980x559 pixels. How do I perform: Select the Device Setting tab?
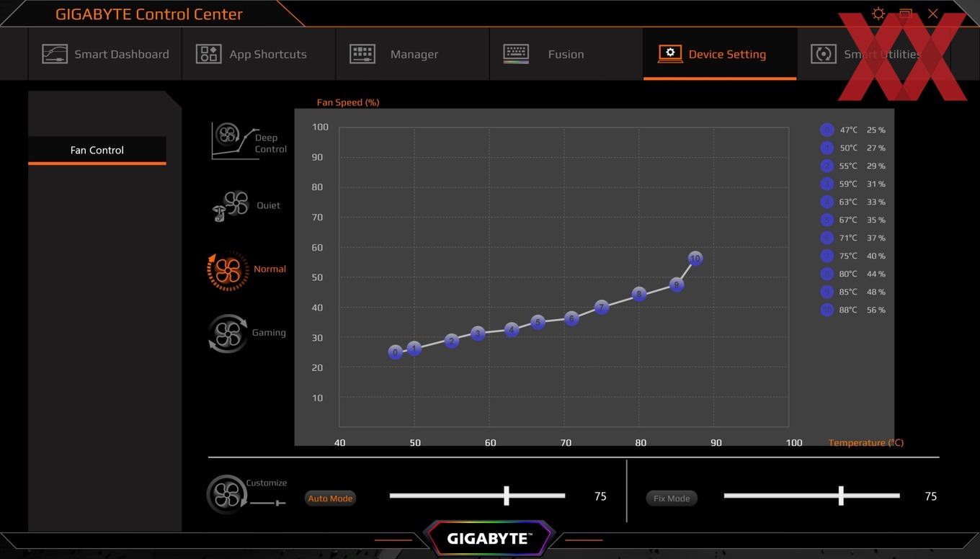[x=720, y=54]
